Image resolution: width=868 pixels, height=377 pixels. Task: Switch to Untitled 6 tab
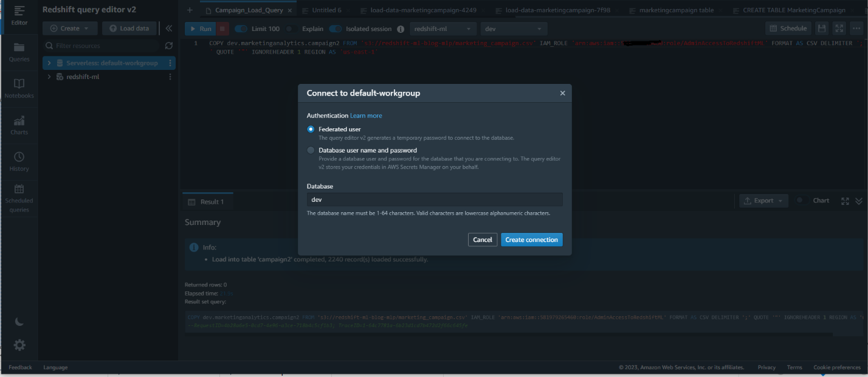coord(326,10)
